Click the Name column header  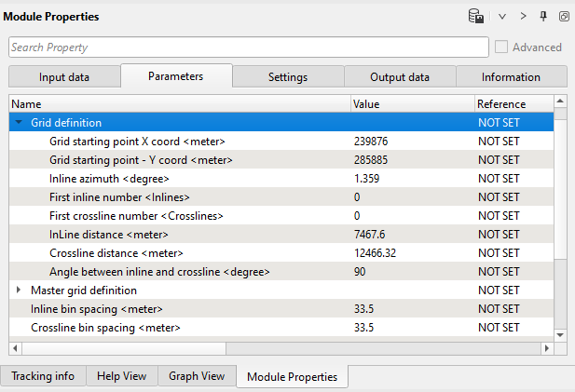[179, 104]
